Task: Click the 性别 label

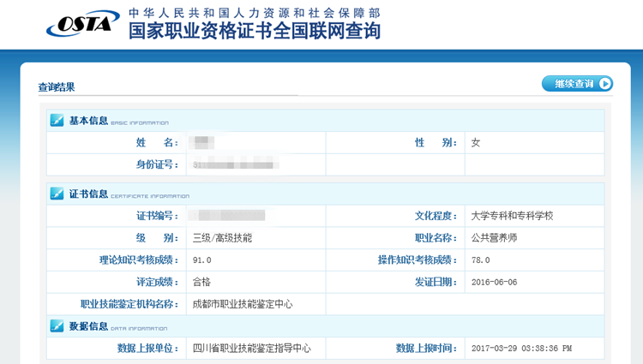Action: coord(436,142)
